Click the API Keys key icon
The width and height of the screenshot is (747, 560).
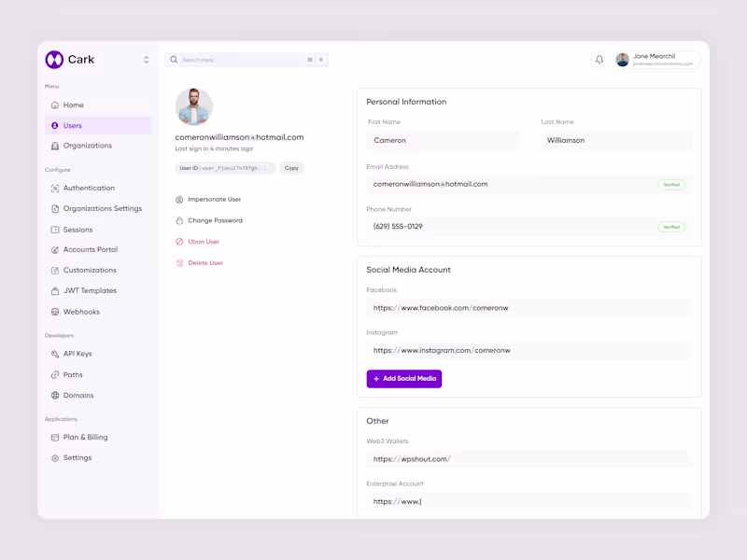55,354
